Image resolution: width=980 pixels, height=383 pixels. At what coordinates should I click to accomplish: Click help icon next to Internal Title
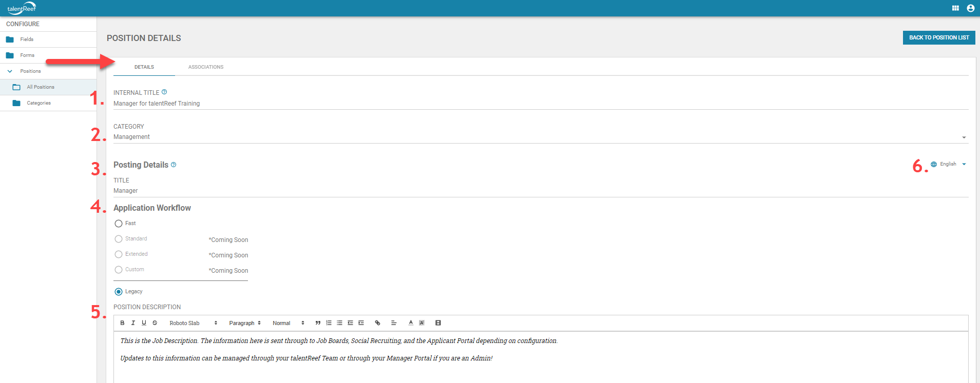[164, 92]
